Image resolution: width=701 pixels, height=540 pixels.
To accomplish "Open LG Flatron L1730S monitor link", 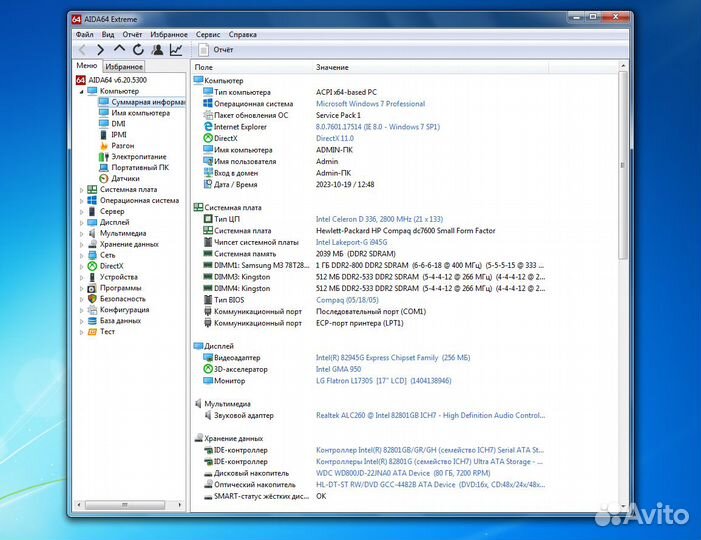I will 384,381.
